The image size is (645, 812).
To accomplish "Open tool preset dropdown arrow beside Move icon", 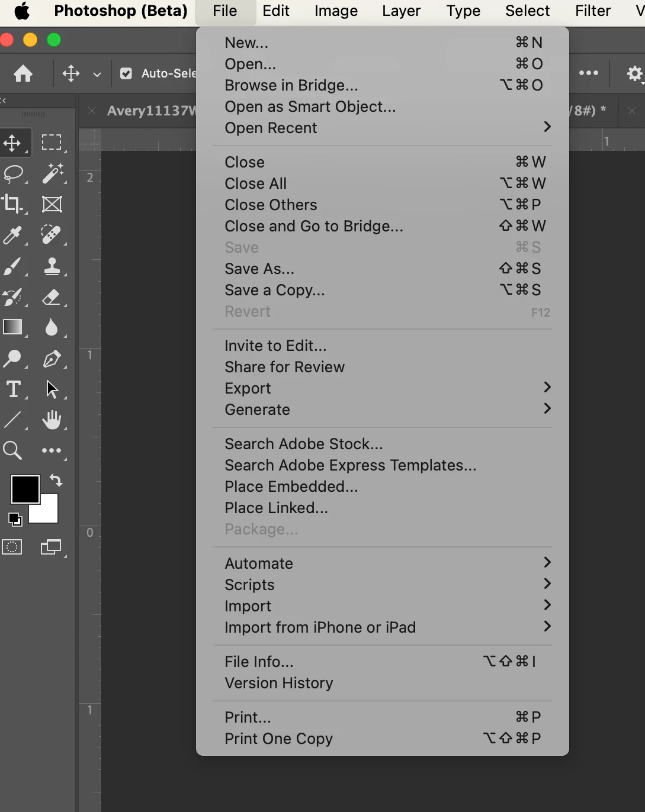I will click(97, 74).
